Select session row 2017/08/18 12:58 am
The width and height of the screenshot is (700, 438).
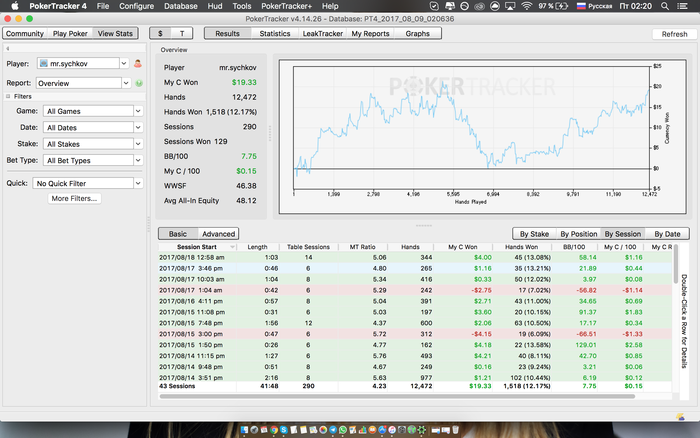(x=415, y=257)
